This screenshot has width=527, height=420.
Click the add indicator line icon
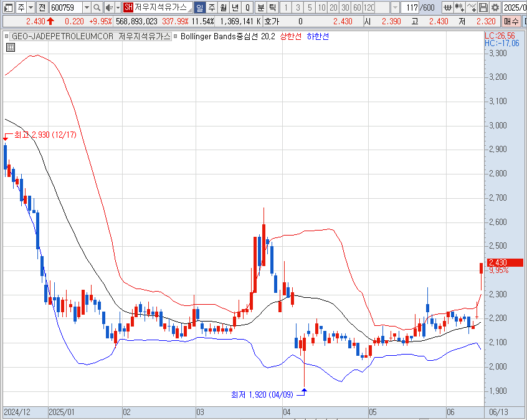(x=471, y=7)
